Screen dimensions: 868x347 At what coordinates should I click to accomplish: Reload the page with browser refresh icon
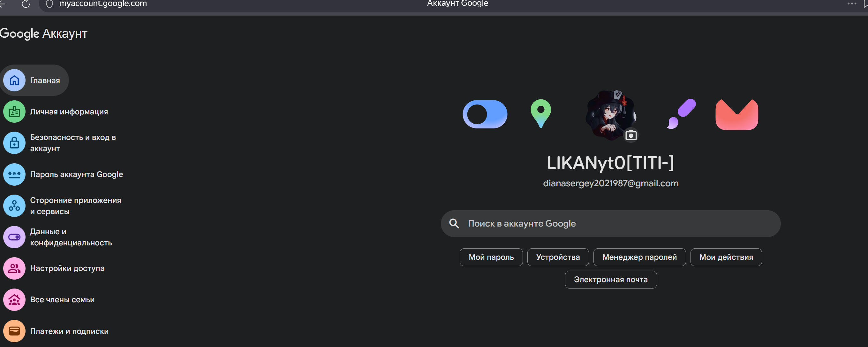click(x=26, y=4)
